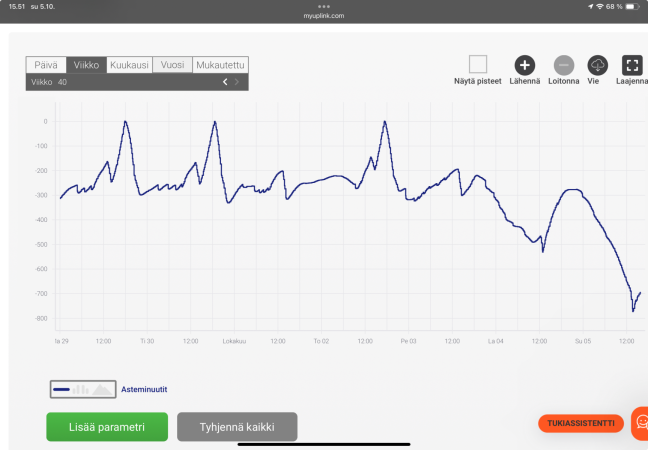This screenshot has width=648, height=450.
Task: Click the -800 y-axis value
Action: coord(41,318)
